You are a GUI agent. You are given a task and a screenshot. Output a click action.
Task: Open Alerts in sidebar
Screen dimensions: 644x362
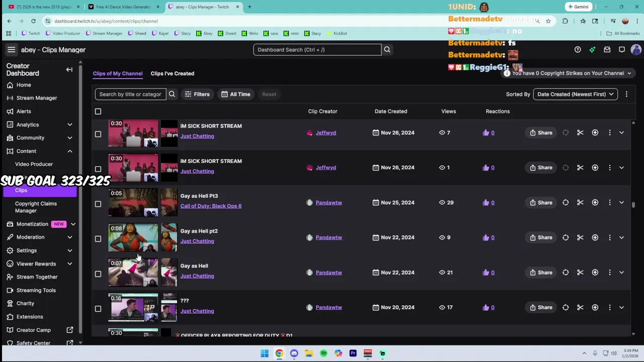[24, 111]
